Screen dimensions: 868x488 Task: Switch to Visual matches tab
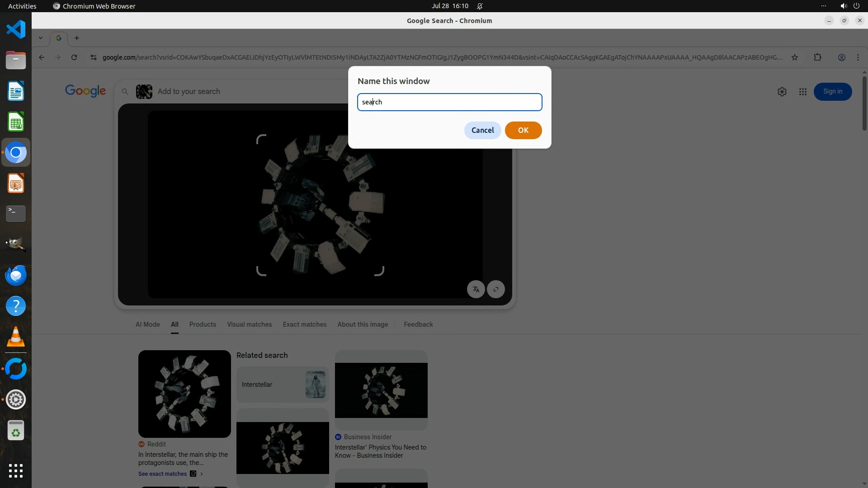[x=249, y=324]
